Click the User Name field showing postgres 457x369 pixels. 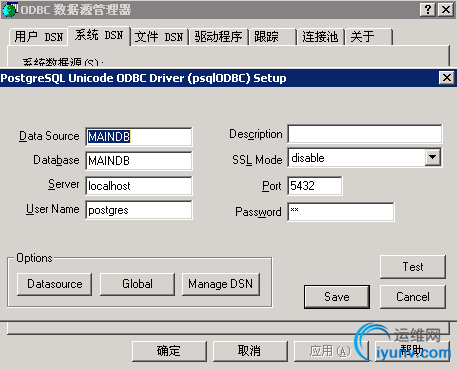point(139,210)
